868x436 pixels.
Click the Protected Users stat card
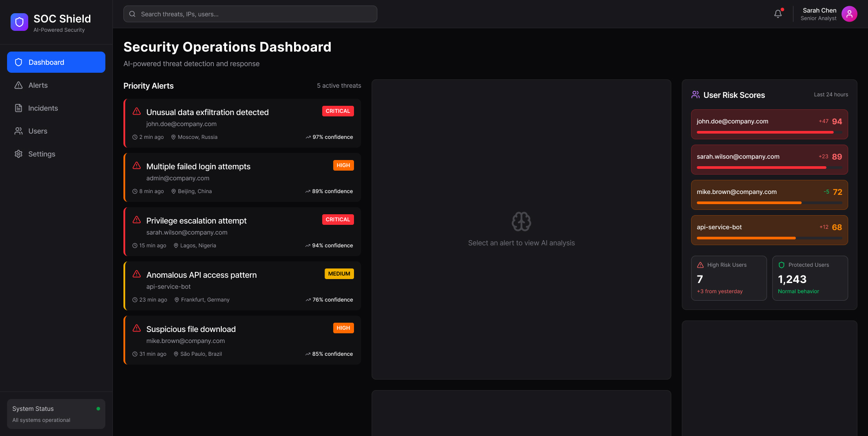810,278
